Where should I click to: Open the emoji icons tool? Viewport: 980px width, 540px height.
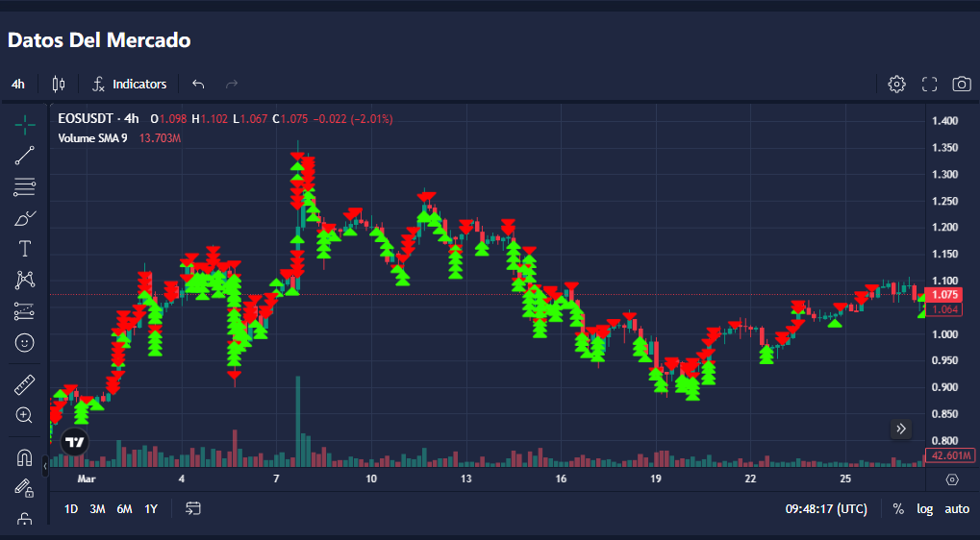(x=25, y=342)
